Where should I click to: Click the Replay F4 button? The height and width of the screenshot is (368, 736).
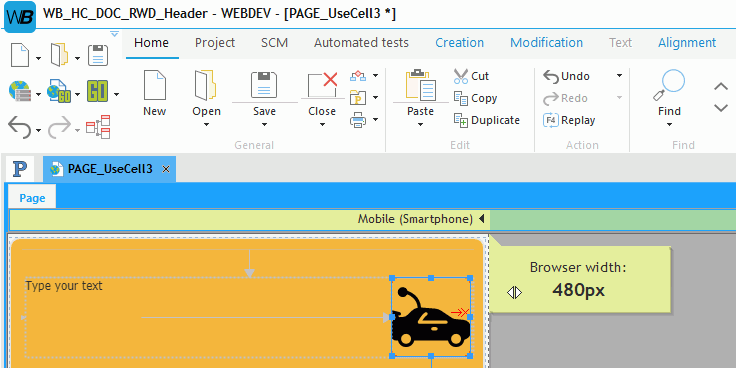[x=569, y=120]
